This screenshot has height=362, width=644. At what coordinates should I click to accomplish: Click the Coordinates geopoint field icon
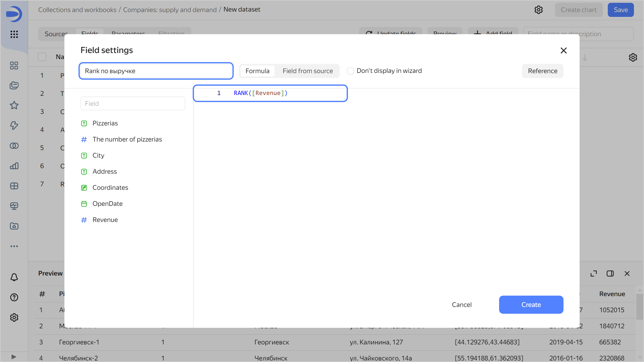84,188
